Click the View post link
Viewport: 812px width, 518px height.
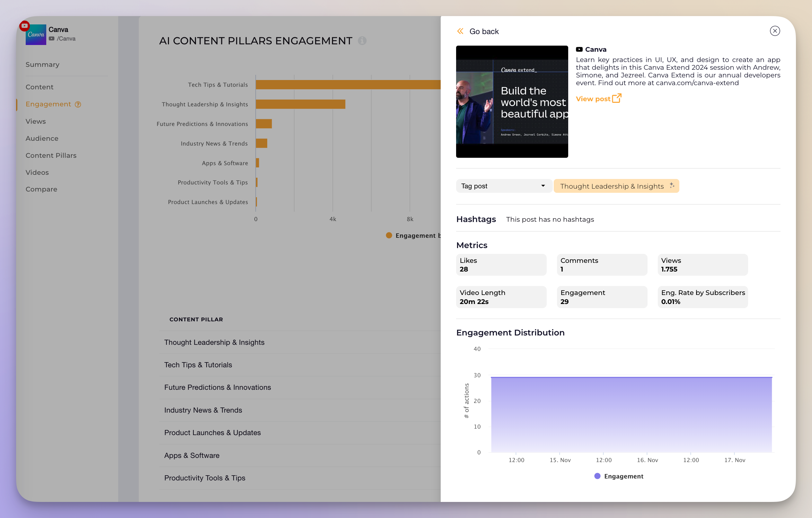coord(593,99)
